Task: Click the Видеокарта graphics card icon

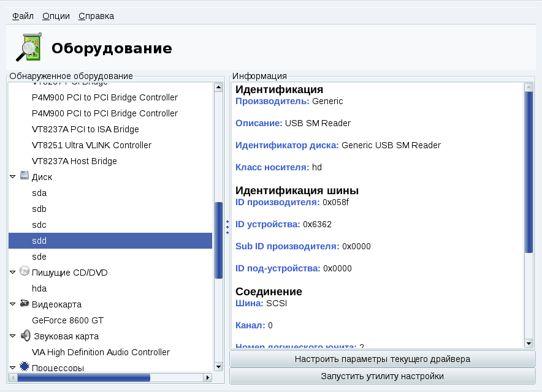Action: coord(23,304)
